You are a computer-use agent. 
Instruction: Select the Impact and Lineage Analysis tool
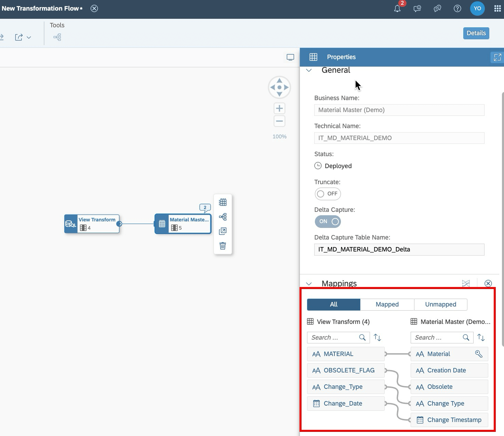57,37
